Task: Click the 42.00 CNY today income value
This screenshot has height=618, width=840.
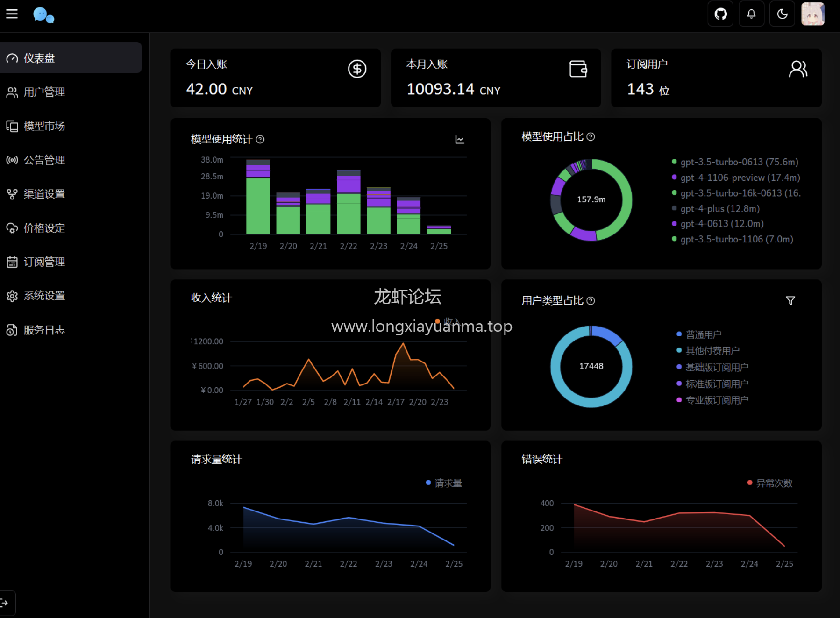Action: point(219,89)
